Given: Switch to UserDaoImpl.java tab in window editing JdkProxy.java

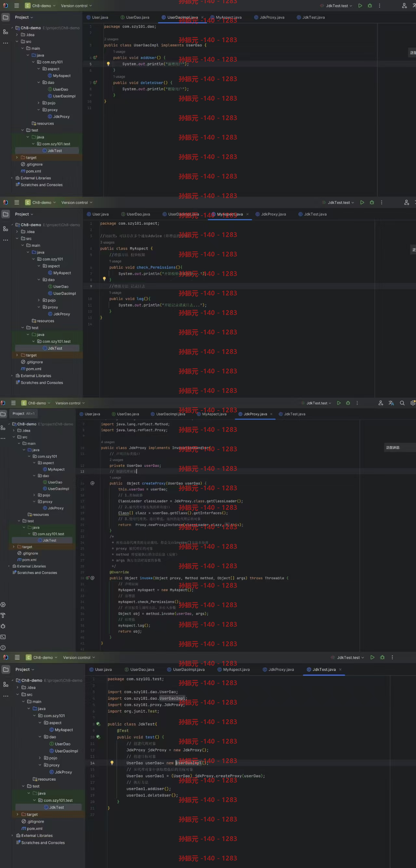Looking at the screenshot, I should [x=168, y=414].
